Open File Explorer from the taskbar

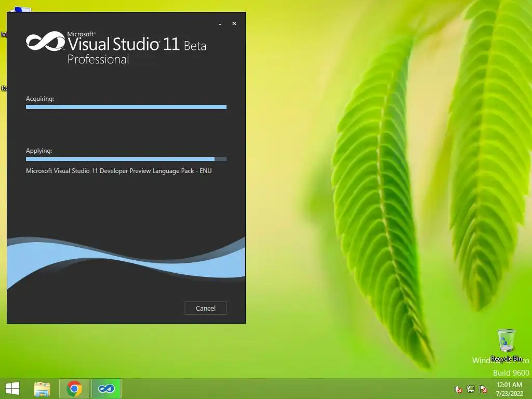click(42, 389)
